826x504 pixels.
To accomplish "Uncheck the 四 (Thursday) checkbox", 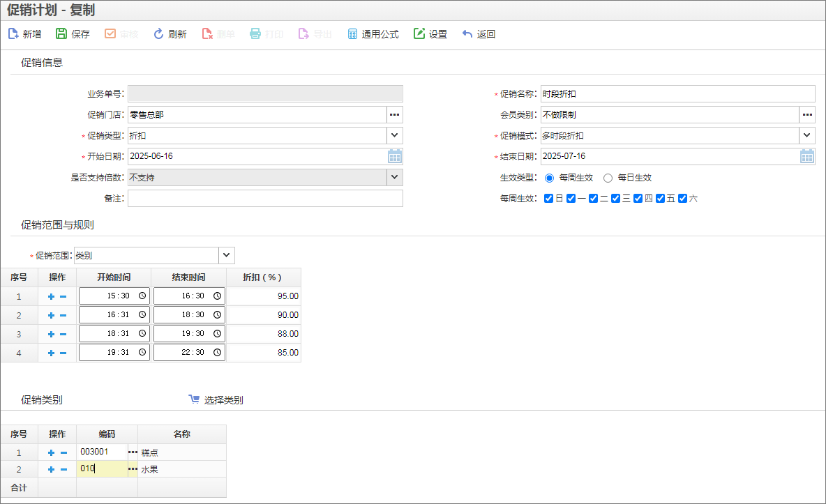I will click(638, 199).
